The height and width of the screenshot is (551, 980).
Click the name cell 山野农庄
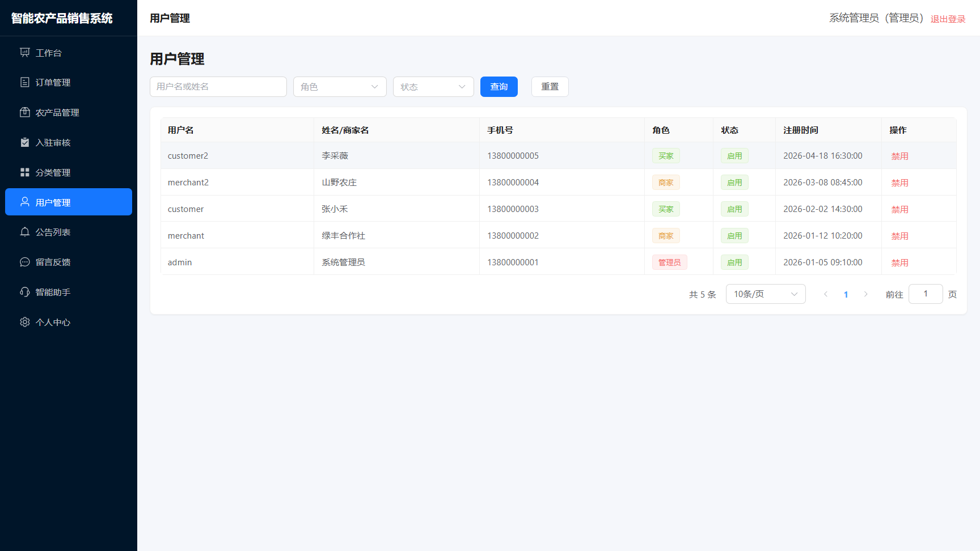(339, 183)
